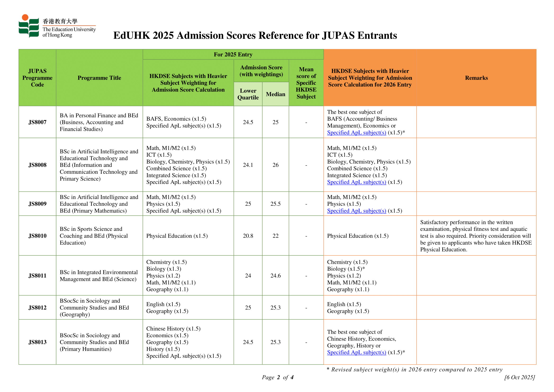Click the 6 Oct 2025 date footer

click(x=519, y=377)
